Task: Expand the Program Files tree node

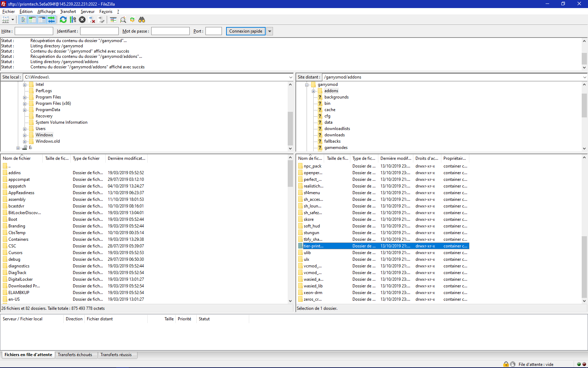Action: click(25, 97)
